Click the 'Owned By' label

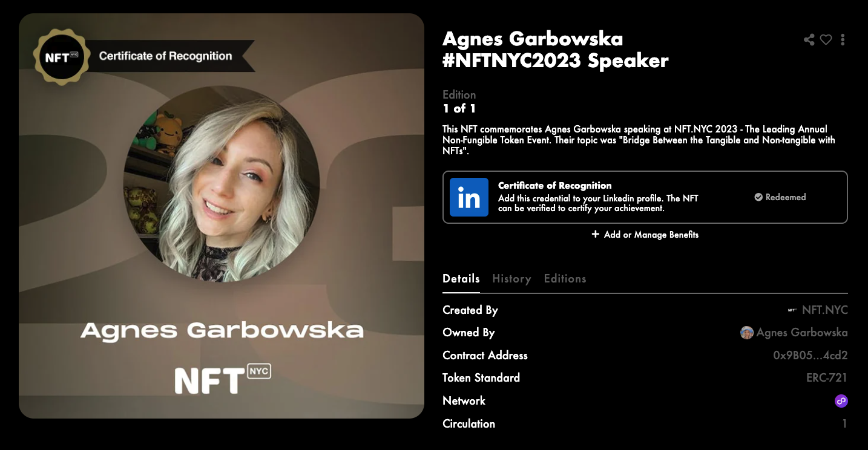click(x=469, y=333)
